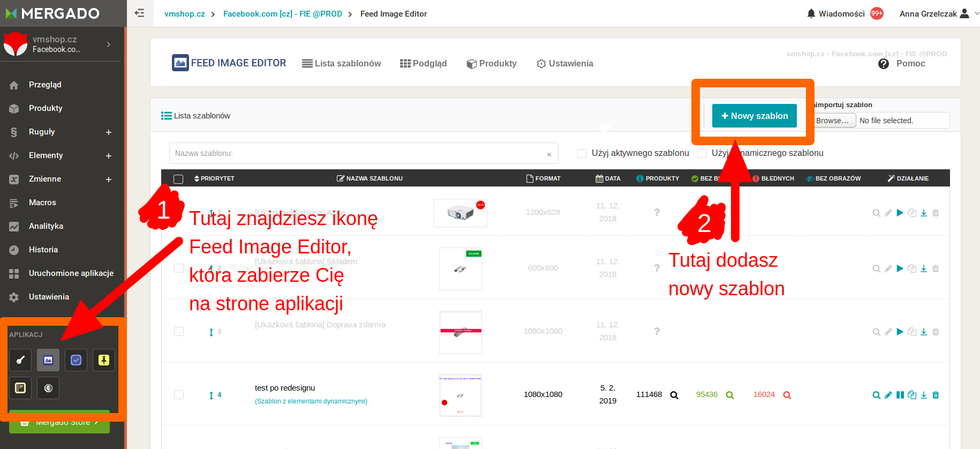The height and width of the screenshot is (449, 980).
Task: Enable 'Użyj aktywnego szablonu' checkbox
Action: tap(582, 153)
